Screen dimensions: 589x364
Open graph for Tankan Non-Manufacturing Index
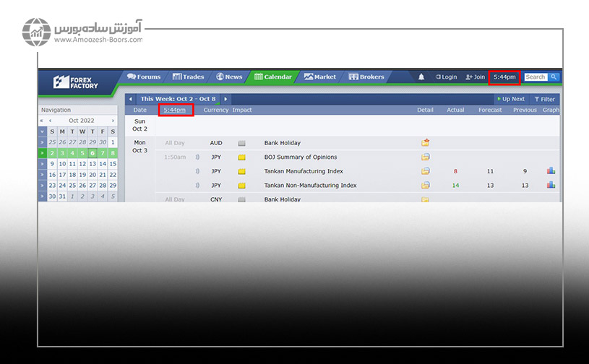pyautogui.click(x=551, y=186)
